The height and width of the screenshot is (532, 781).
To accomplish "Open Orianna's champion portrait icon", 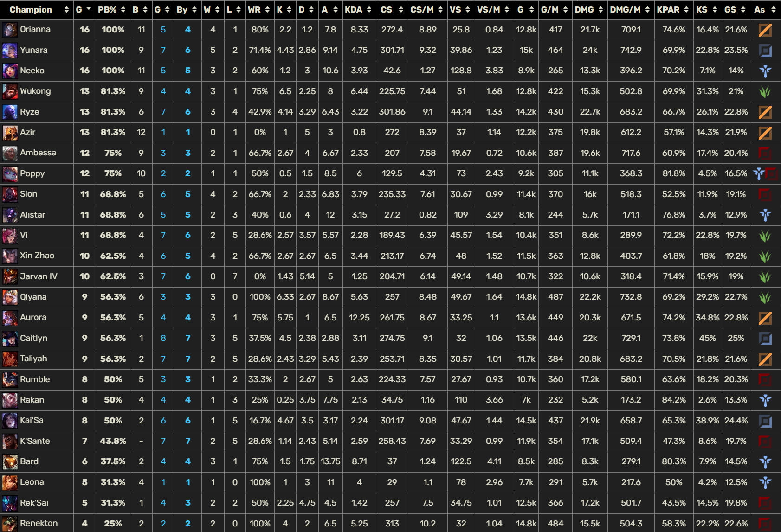I will click(x=10, y=30).
